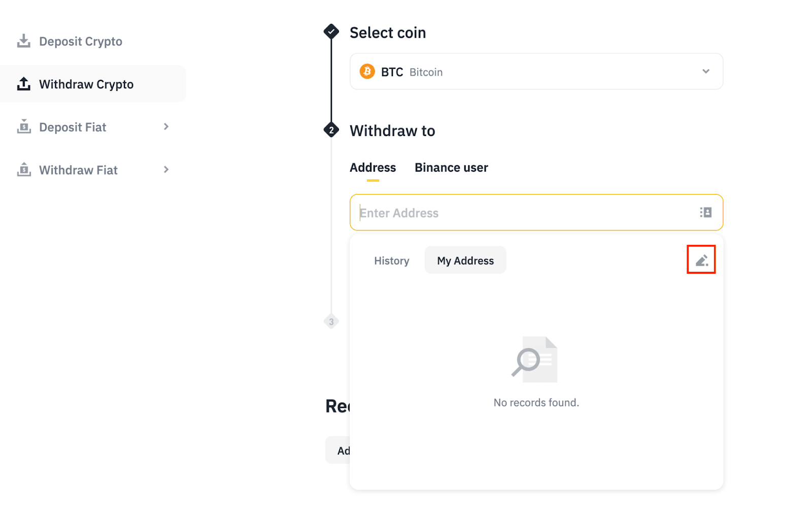Open the BTC coin selector dropdown

[705, 72]
